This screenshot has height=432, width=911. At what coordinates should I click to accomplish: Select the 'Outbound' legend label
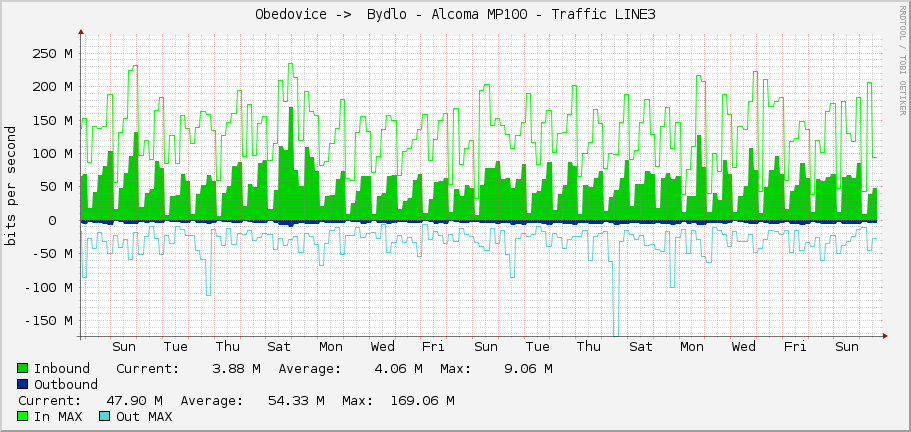click(66, 384)
